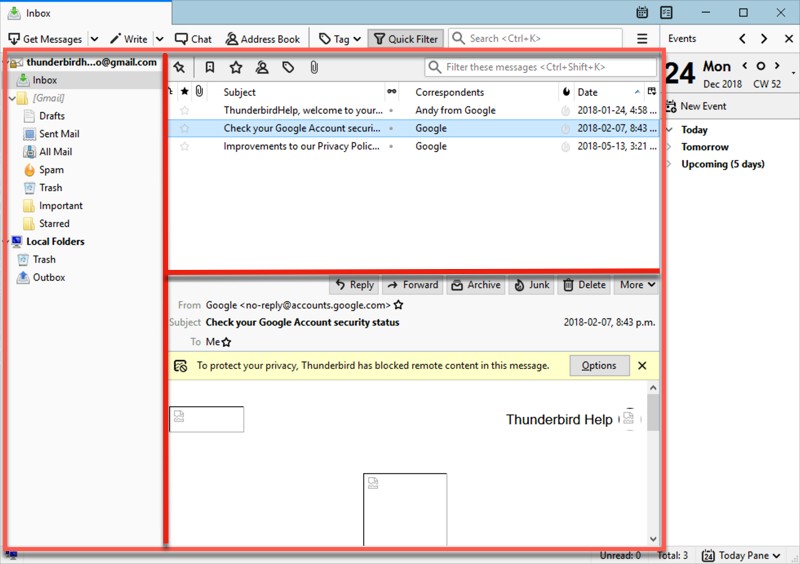This screenshot has height=564, width=800.
Task: Open the Sent Mail folder
Action: point(58,134)
